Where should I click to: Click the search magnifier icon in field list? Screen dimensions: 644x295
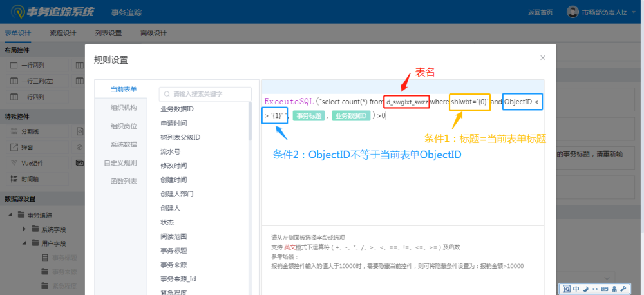(x=167, y=94)
